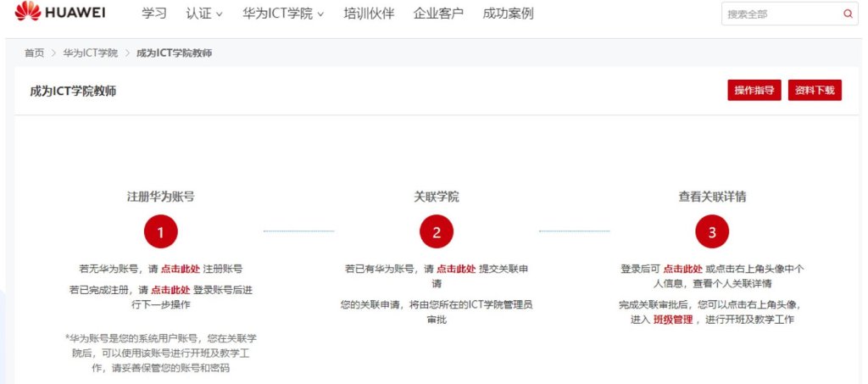This screenshot has height=384, width=868.
Task: Open the 培训伙伴 menu item
Action: pos(369,14)
